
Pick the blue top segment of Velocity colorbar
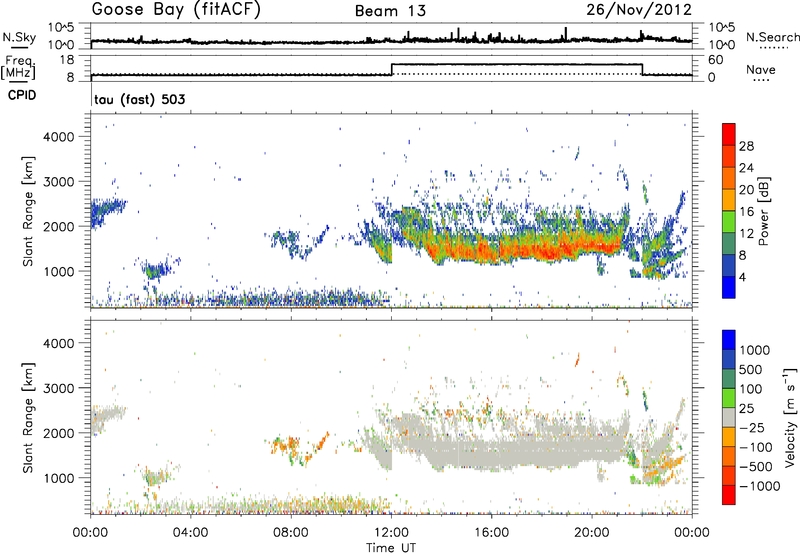pyautogui.click(x=729, y=339)
